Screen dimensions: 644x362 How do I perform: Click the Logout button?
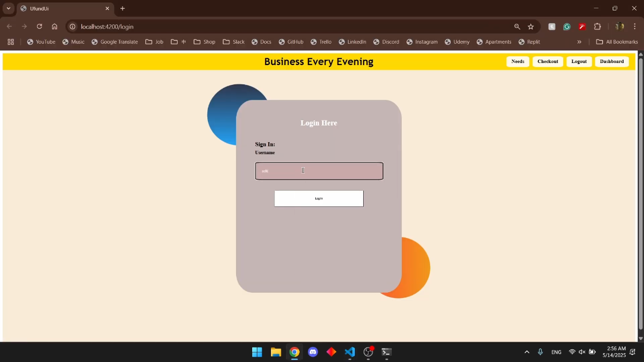(x=579, y=61)
